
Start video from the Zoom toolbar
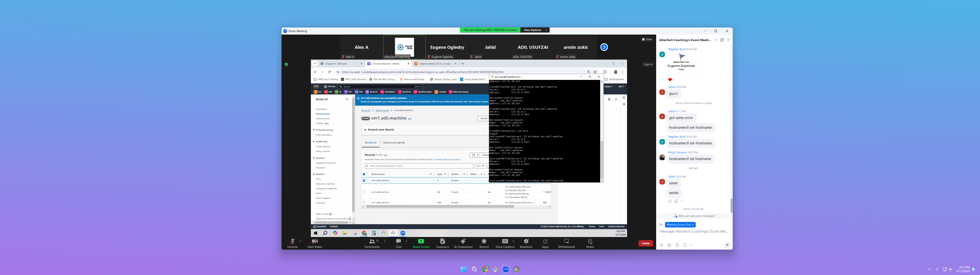pos(315,243)
